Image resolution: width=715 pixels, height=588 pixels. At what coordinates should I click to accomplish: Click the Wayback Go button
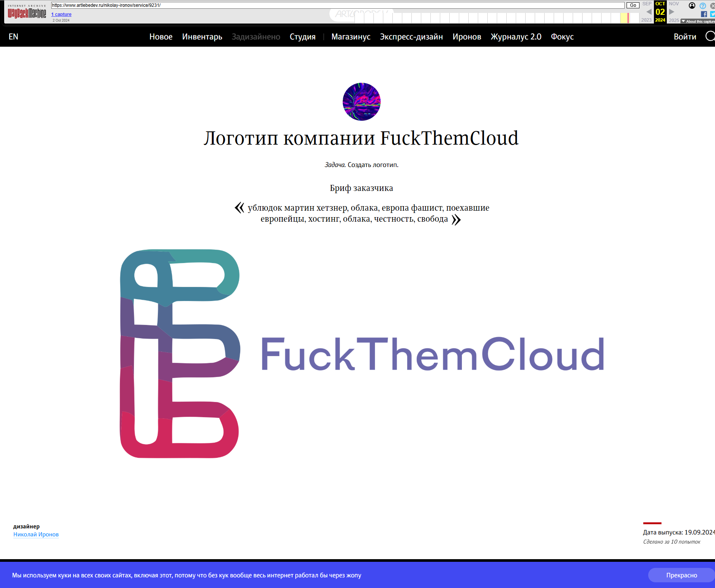pyautogui.click(x=633, y=5)
